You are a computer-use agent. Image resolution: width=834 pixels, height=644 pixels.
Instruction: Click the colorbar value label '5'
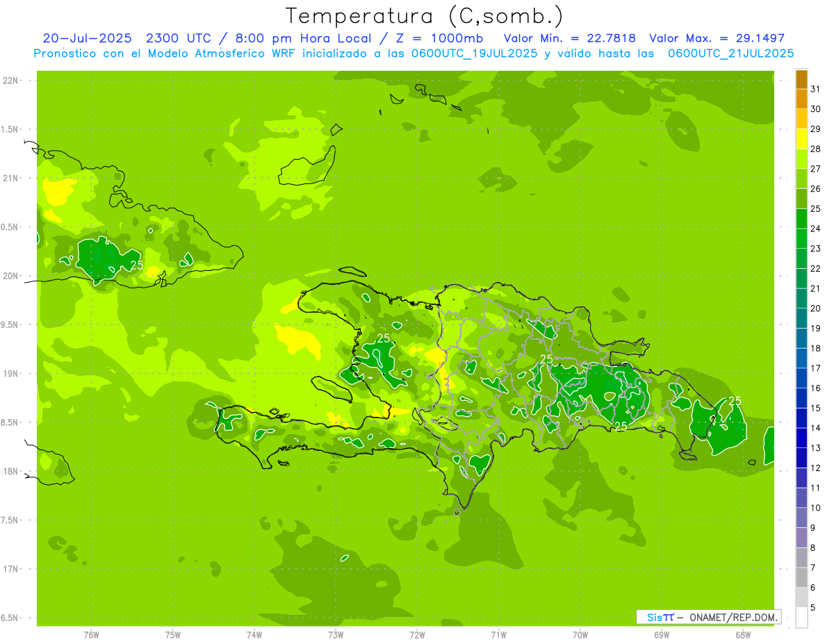click(813, 608)
